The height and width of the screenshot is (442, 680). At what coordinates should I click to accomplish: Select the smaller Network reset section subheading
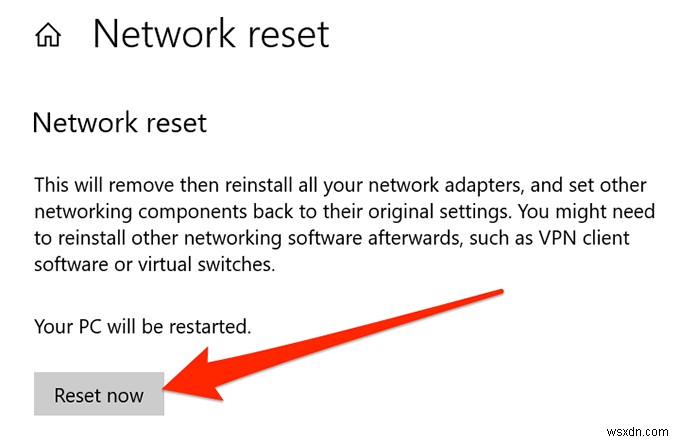coord(119,124)
